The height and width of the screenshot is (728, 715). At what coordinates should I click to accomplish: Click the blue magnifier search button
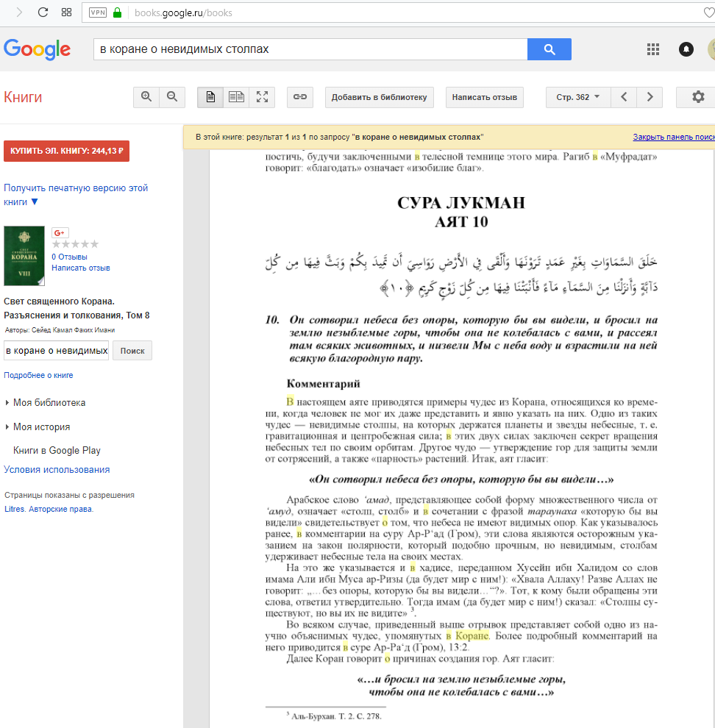coord(549,49)
